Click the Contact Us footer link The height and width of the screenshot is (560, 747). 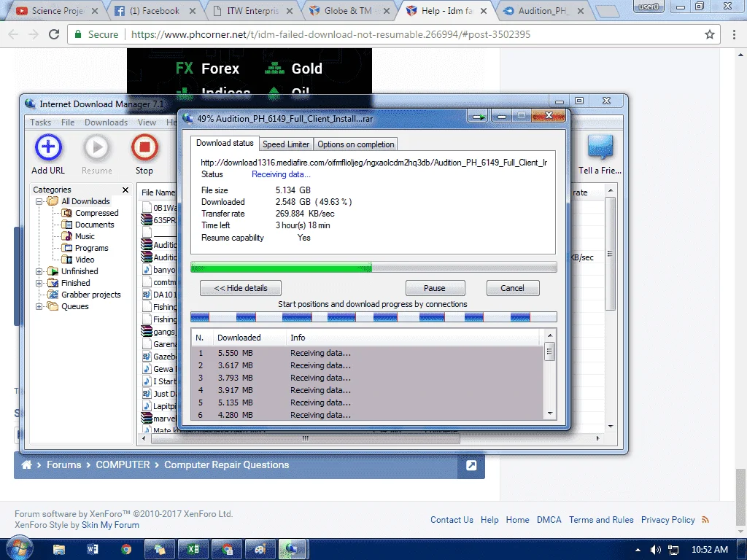click(x=452, y=520)
